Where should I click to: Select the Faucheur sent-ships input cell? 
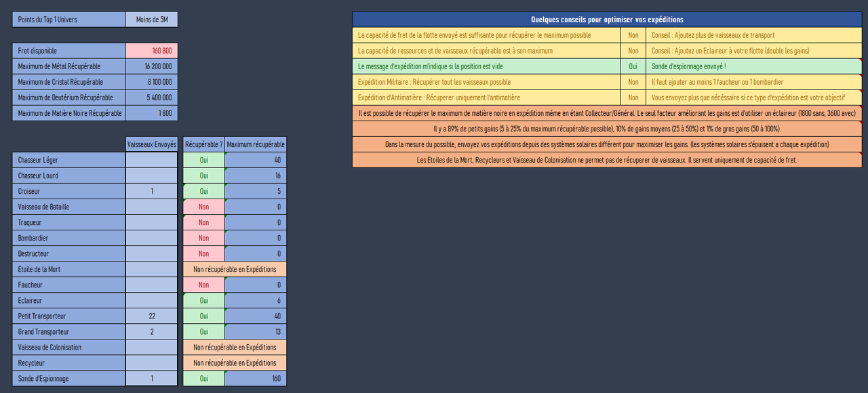pos(152,285)
